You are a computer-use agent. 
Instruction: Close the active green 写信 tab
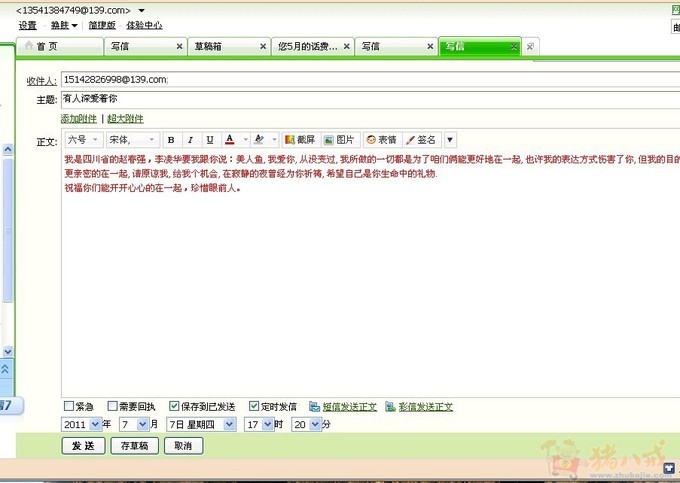(514, 47)
